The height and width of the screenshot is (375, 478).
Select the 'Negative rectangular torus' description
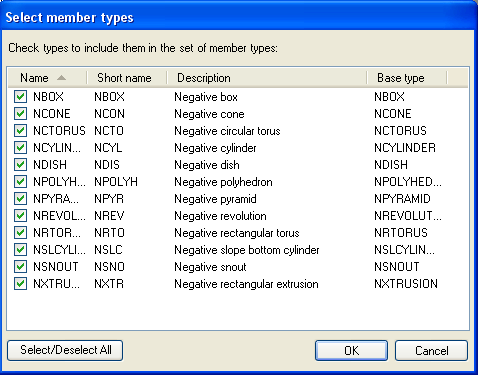[x=237, y=233]
